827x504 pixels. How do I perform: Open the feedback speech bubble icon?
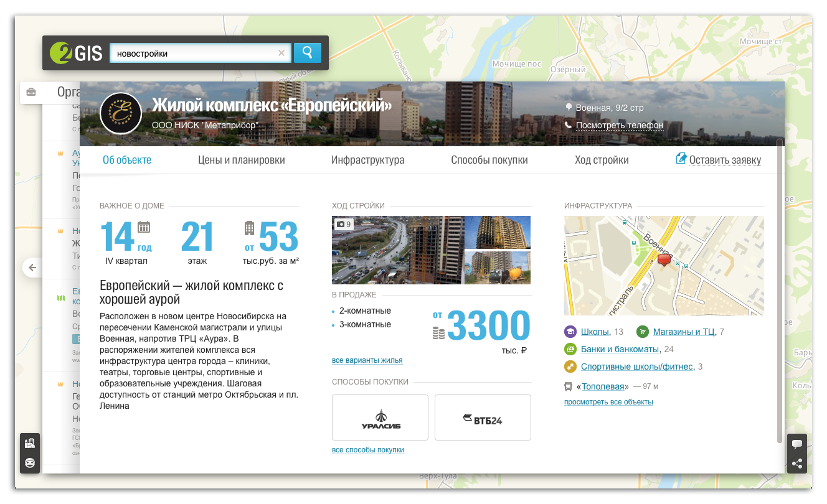coord(796,444)
